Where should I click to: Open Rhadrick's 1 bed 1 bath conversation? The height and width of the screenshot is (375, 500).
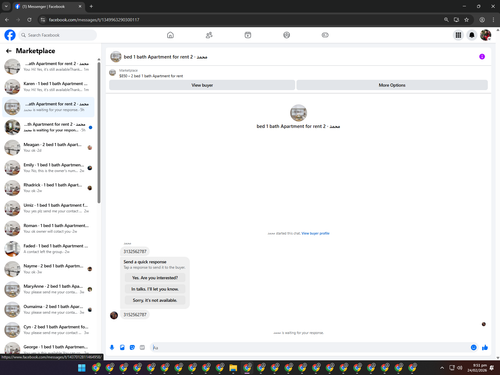(48, 188)
